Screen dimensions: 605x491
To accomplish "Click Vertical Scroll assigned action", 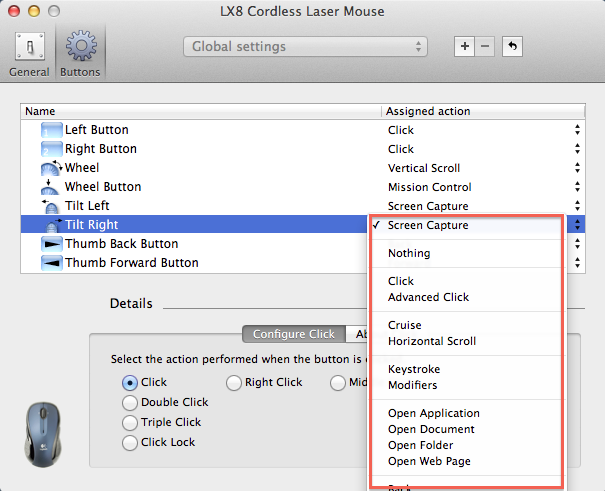I will [424, 168].
